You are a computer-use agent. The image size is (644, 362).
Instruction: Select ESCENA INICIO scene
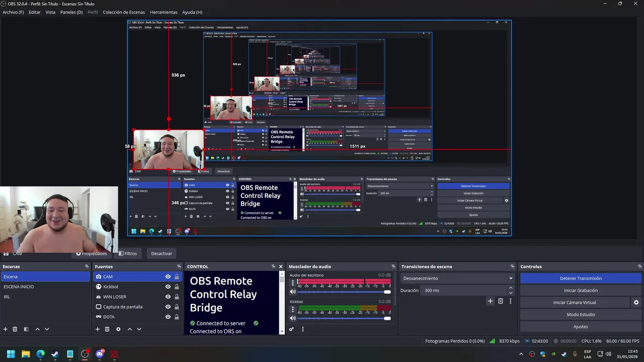(x=45, y=287)
